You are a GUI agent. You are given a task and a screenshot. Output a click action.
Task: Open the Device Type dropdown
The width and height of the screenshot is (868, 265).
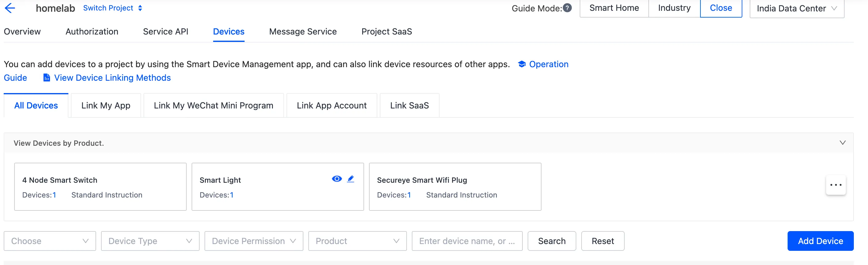[150, 241]
